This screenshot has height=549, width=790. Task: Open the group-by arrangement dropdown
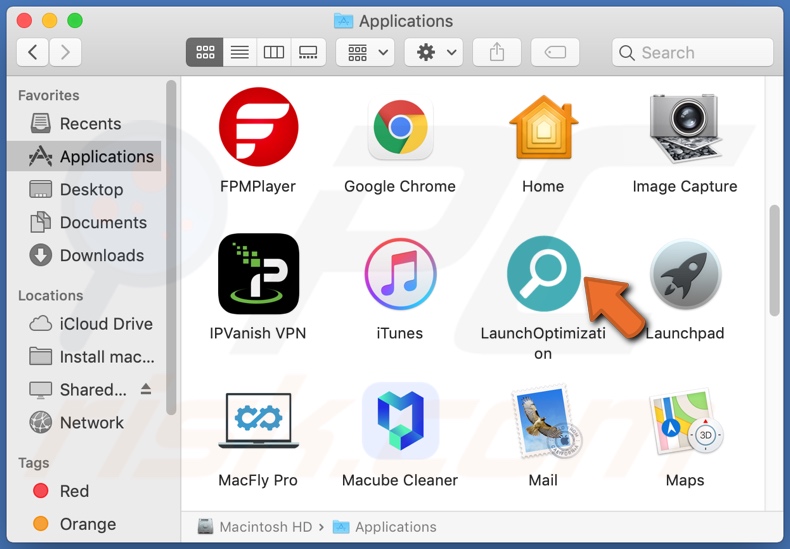[365, 52]
